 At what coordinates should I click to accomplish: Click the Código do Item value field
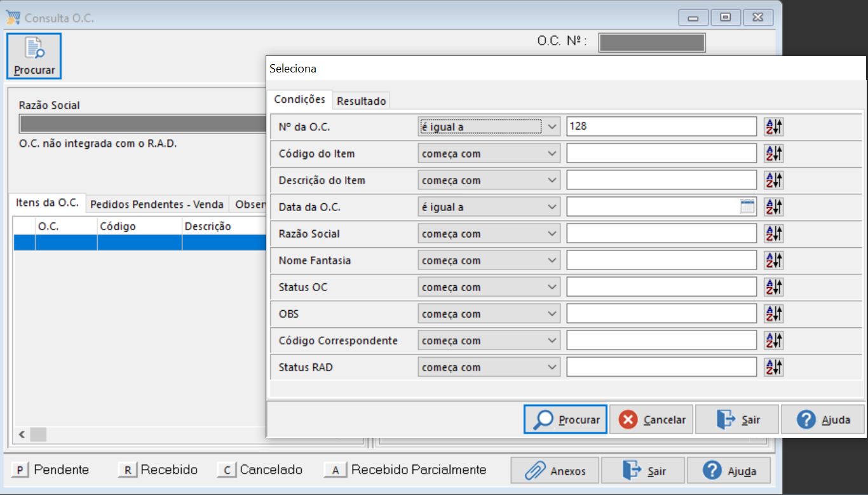coord(661,153)
